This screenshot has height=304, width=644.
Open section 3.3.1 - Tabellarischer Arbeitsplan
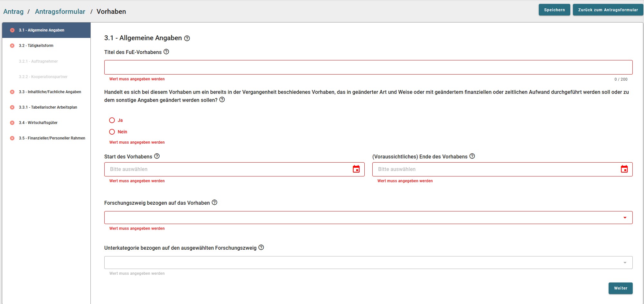pos(46,107)
